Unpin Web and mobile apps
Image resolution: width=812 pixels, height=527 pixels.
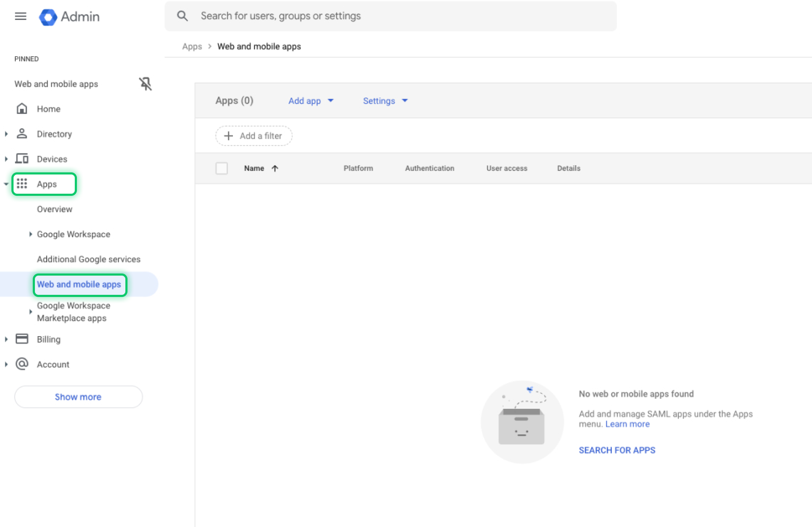click(x=145, y=84)
